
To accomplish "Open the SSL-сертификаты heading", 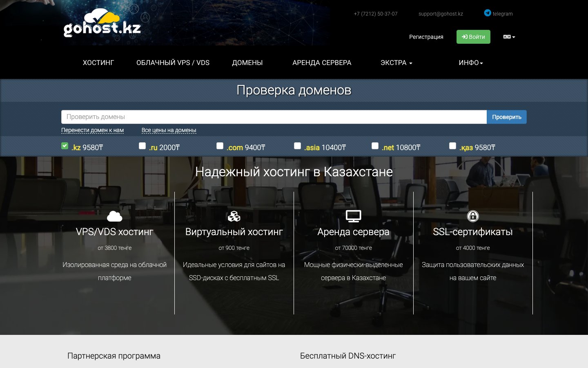I will pos(473,232).
